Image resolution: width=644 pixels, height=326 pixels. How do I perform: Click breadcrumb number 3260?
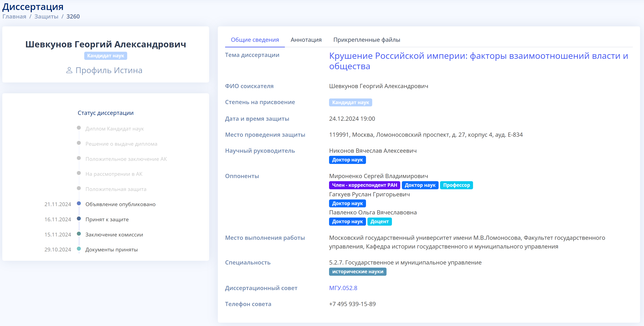tap(73, 17)
